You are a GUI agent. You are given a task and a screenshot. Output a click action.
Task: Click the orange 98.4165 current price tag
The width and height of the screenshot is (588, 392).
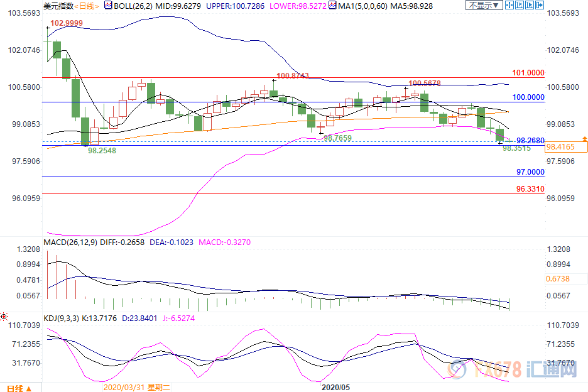pyautogui.click(x=565, y=147)
